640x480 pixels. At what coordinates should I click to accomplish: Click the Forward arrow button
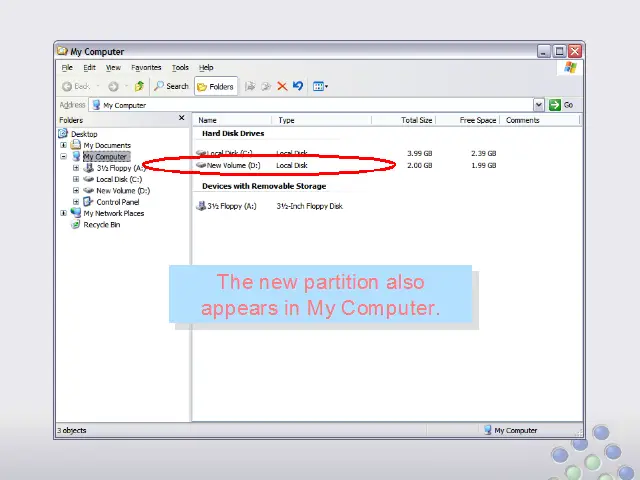point(113,87)
